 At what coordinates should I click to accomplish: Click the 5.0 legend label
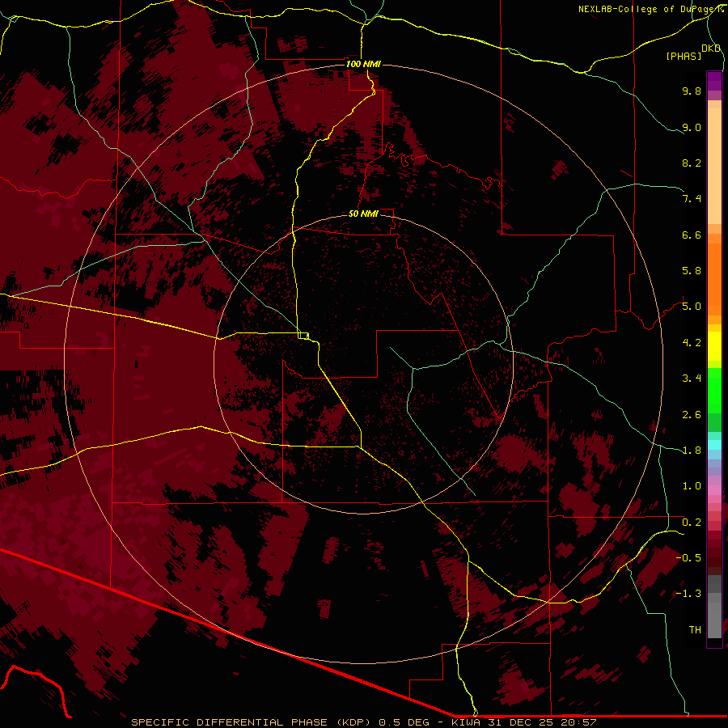click(x=692, y=307)
